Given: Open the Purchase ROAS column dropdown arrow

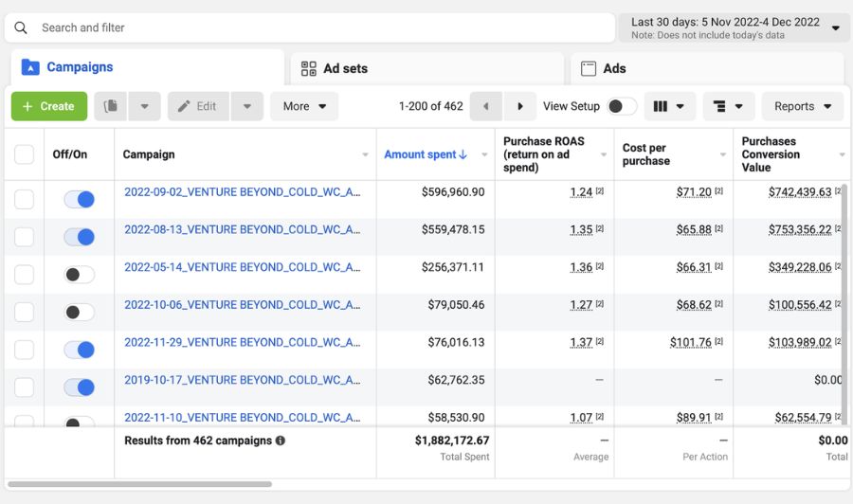Looking at the screenshot, I should 604,155.
